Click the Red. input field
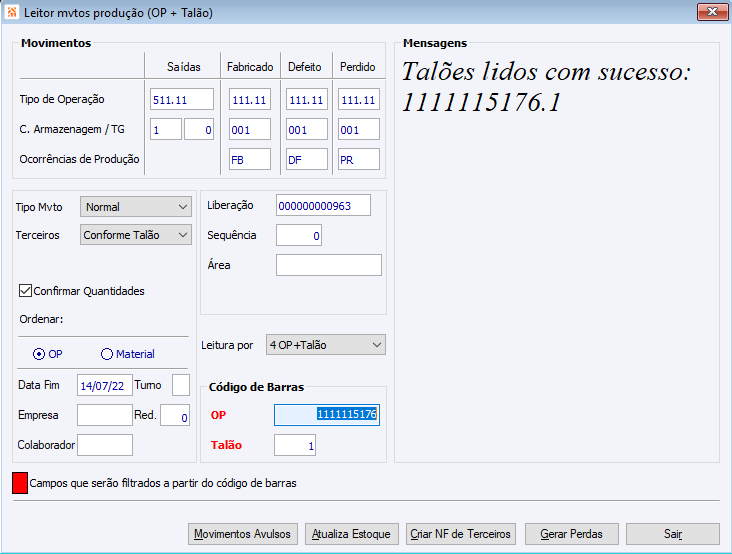 tap(175, 415)
